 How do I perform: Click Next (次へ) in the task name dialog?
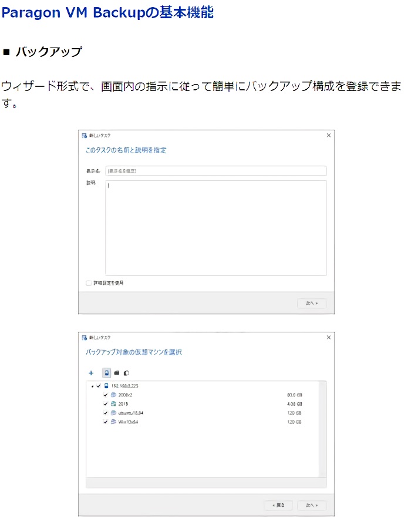click(312, 304)
